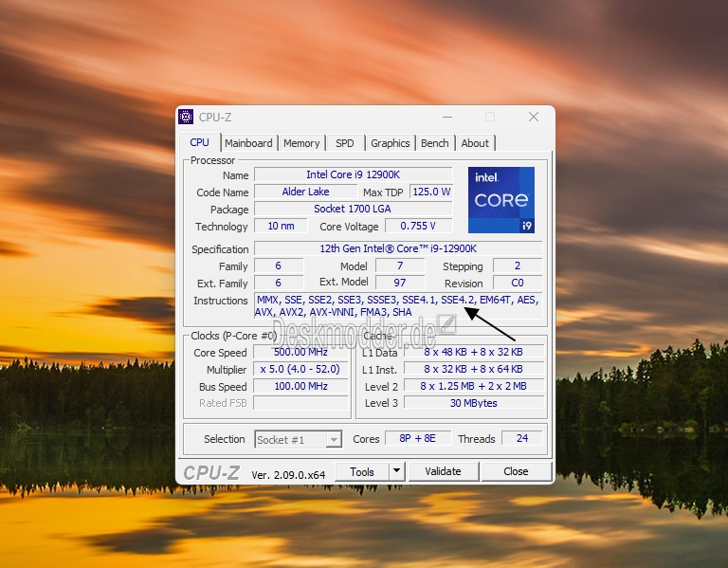Switch to the Mainboard tab
Viewport: 728px width, 568px height.
pos(249,143)
